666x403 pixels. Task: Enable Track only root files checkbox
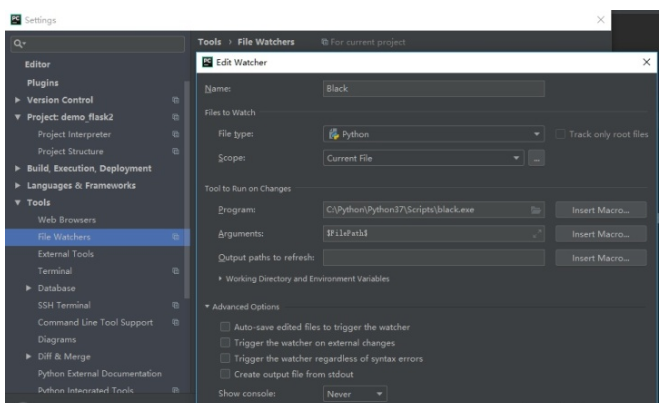click(x=560, y=134)
